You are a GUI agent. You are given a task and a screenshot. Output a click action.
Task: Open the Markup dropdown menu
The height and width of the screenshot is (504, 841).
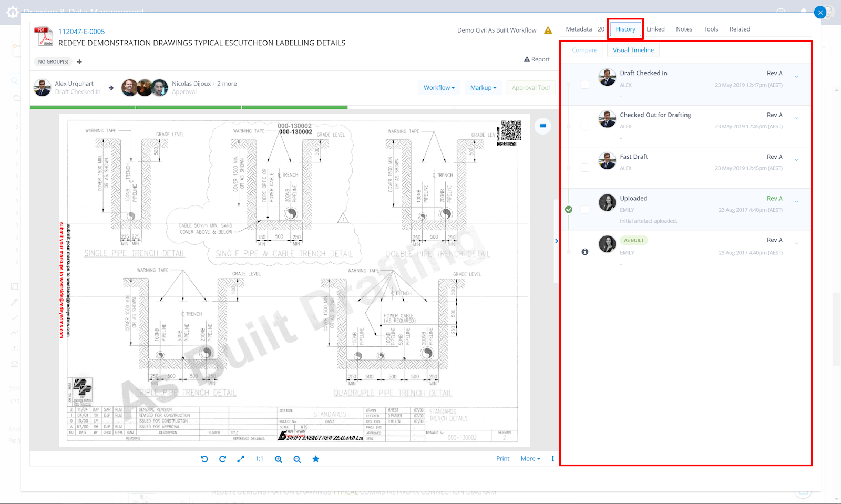483,88
